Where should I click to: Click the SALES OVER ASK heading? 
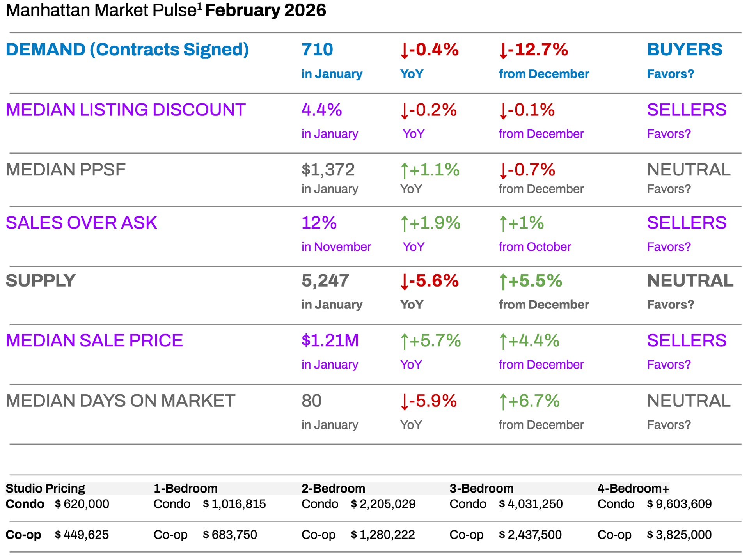point(81,223)
